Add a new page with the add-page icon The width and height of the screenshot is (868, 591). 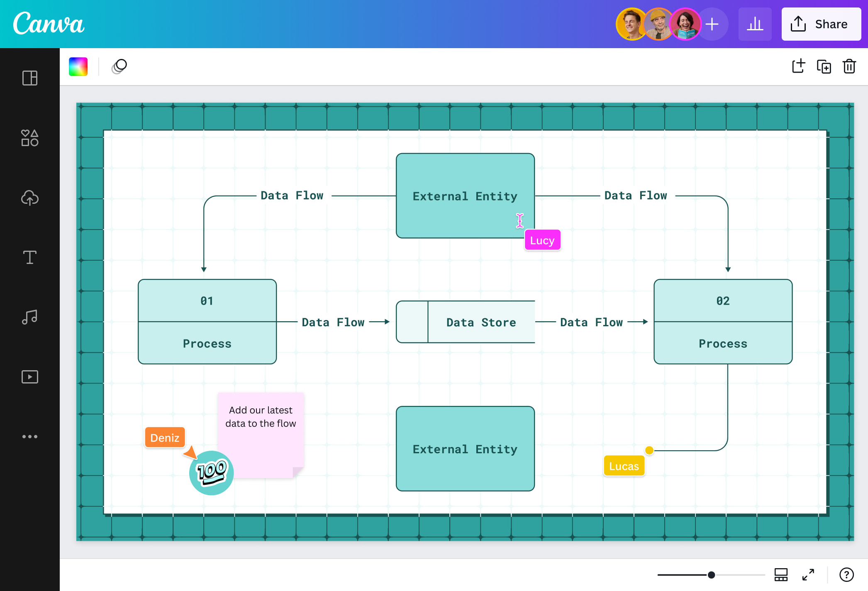pyautogui.click(x=798, y=66)
